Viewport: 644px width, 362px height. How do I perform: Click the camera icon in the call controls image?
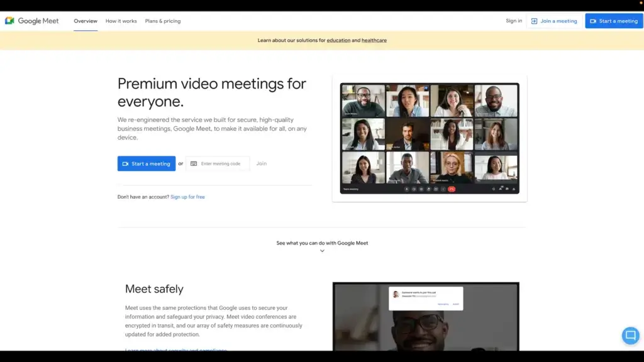point(414,189)
